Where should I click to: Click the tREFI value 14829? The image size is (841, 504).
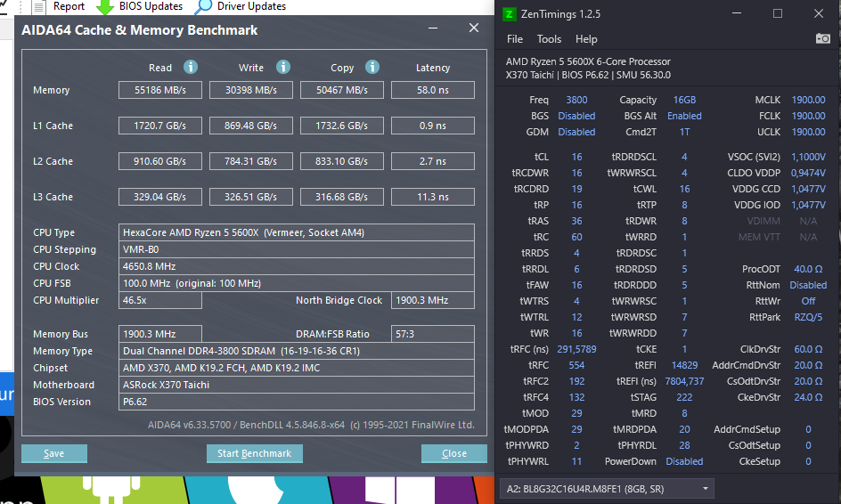(x=684, y=365)
